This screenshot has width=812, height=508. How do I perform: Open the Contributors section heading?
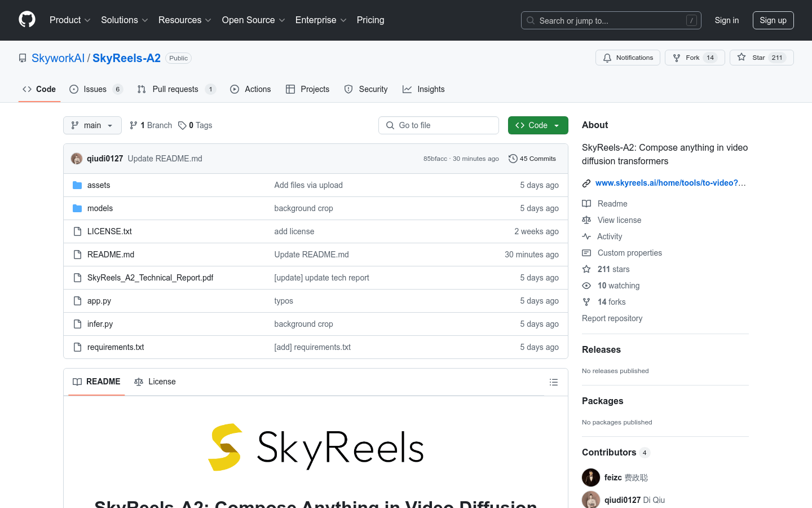(616, 452)
